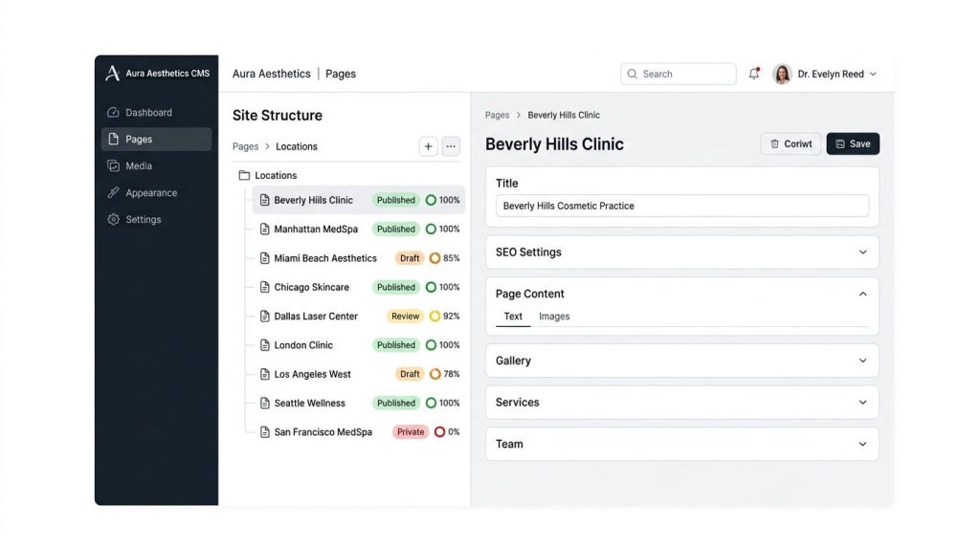Select Chicago Skincare page

pos(359,287)
